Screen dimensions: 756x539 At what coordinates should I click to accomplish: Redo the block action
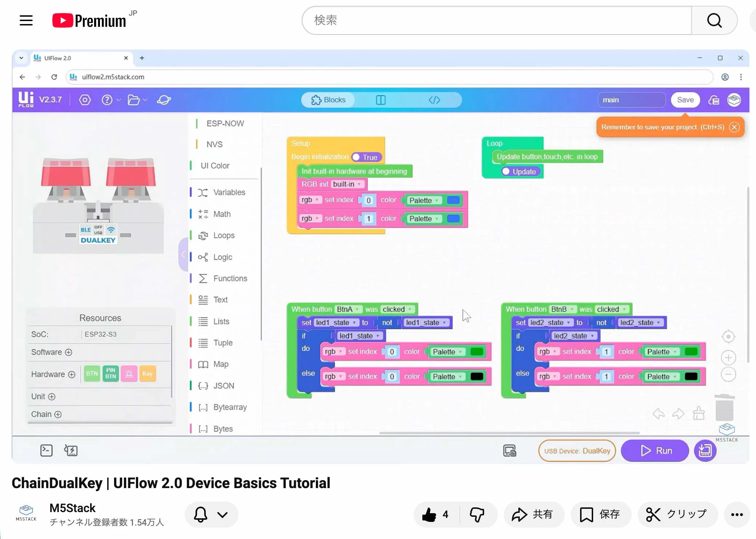678,413
